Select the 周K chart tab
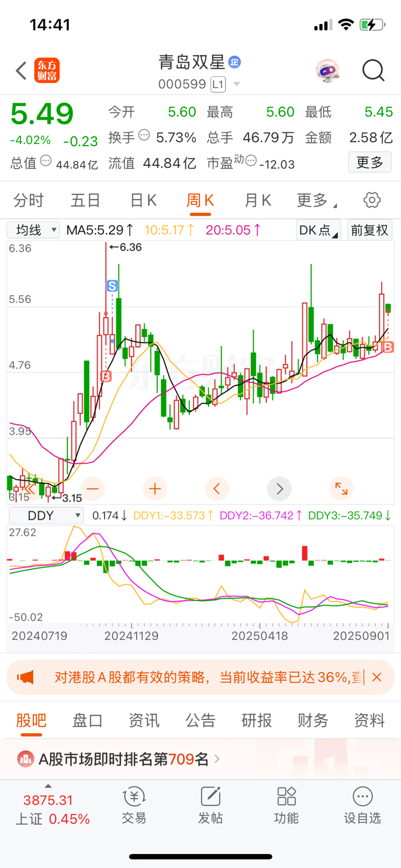The width and height of the screenshot is (401, 868). (200, 200)
